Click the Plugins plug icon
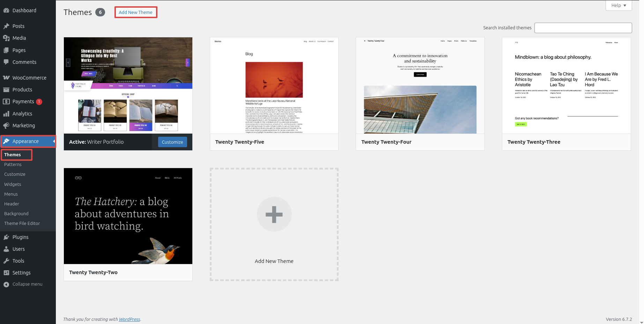The image size is (644, 324). click(6, 237)
